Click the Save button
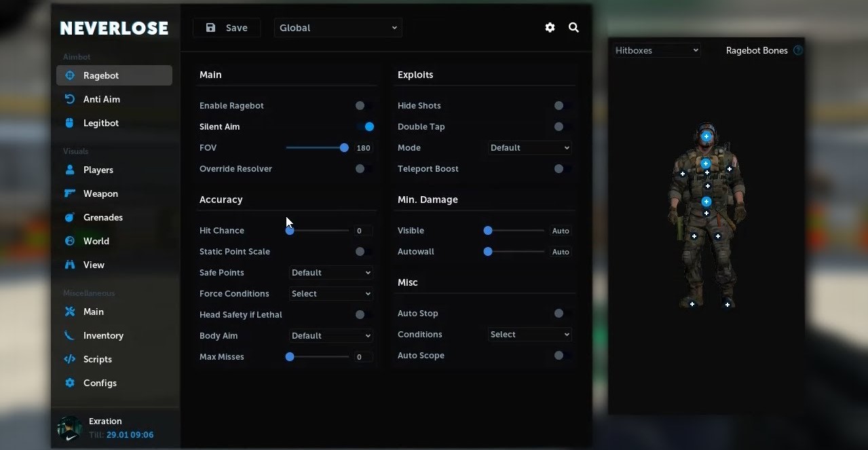Image resolution: width=868 pixels, height=450 pixels. 227,27
